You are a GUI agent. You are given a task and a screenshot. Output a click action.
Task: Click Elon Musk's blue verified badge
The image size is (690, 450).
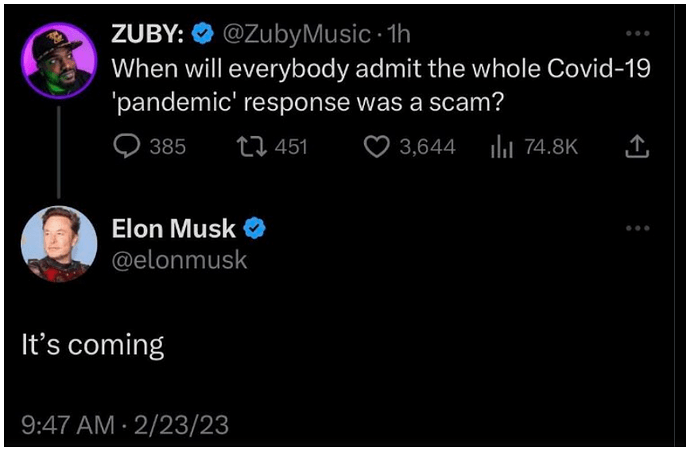(255, 228)
